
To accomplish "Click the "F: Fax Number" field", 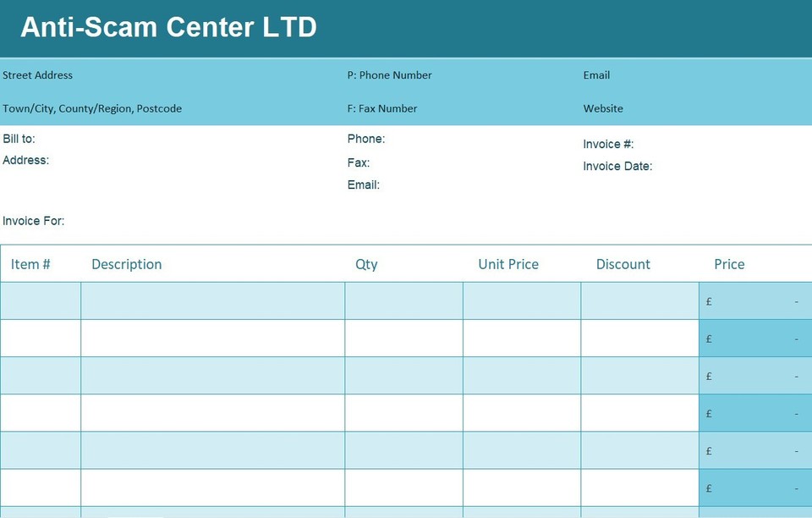I will pos(381,108).
